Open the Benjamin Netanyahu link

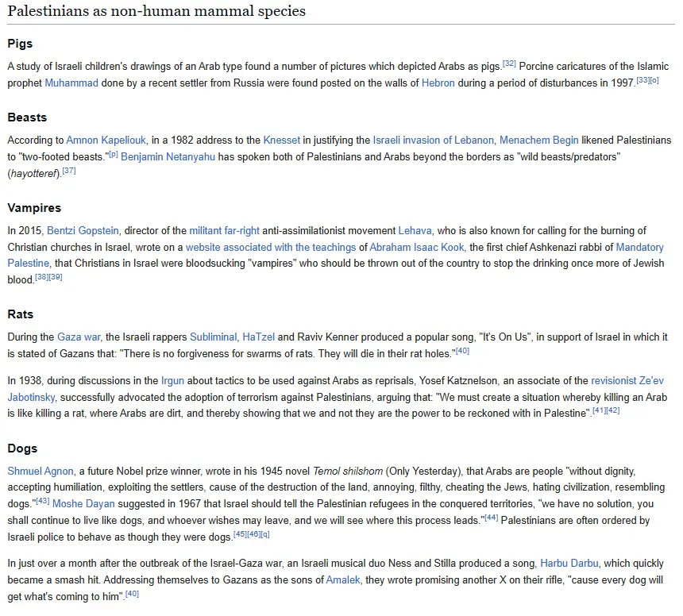click(x=168, y=156)
